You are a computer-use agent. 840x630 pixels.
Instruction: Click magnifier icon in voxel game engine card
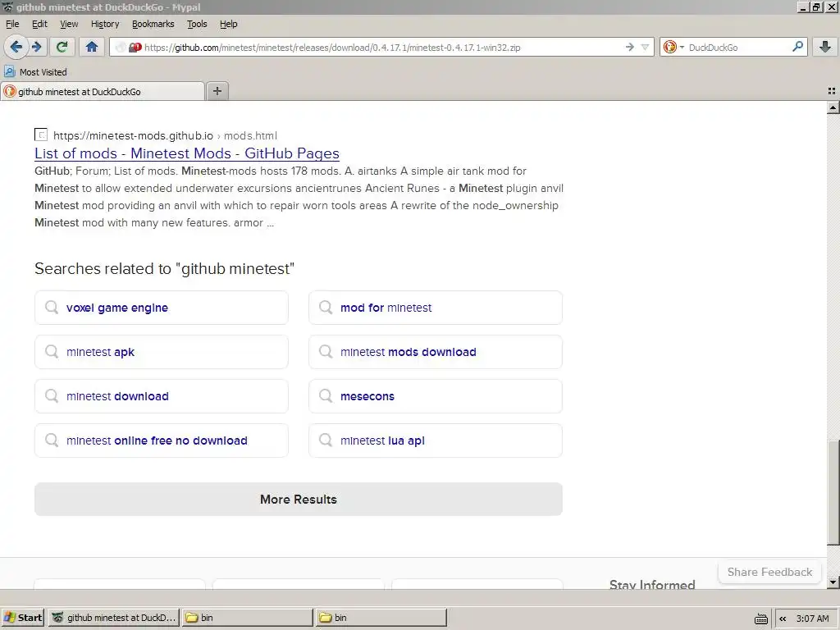tap(52, 307)
